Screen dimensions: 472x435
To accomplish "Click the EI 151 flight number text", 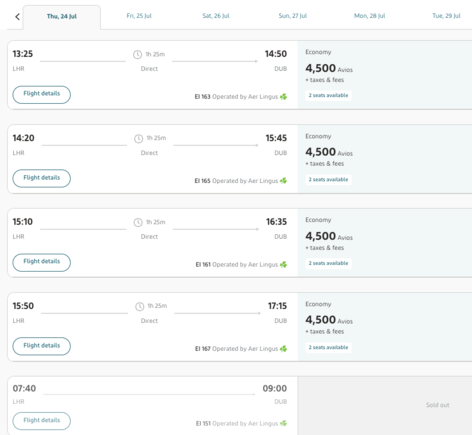I will 203,423.
